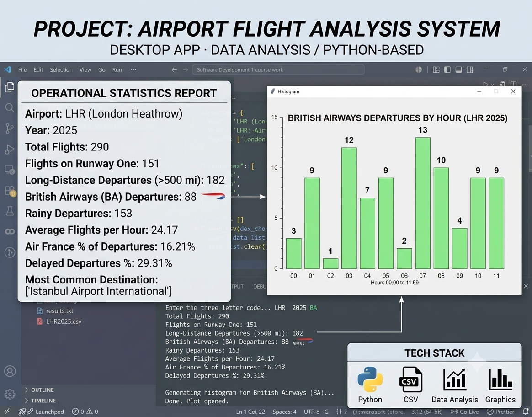
Task: Click the CSV file icon in Tech Stack
Action: pos(410,380)
